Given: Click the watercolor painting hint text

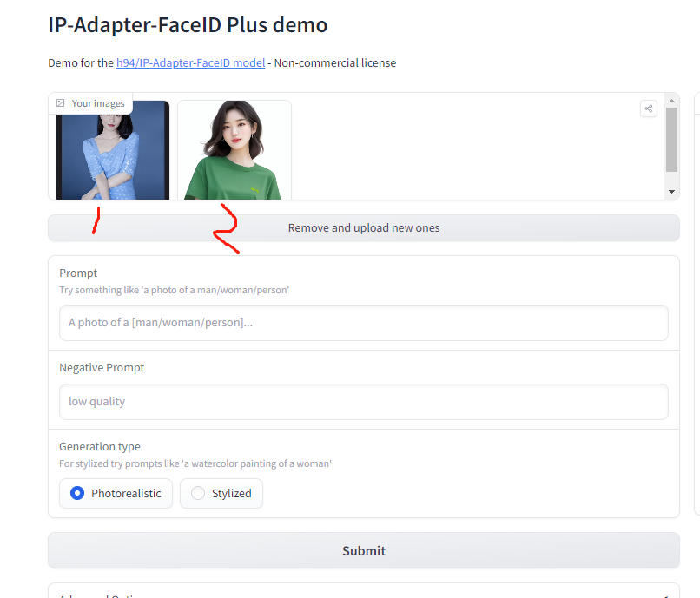Looking at the screenshot, I should (x=195, y=463).
